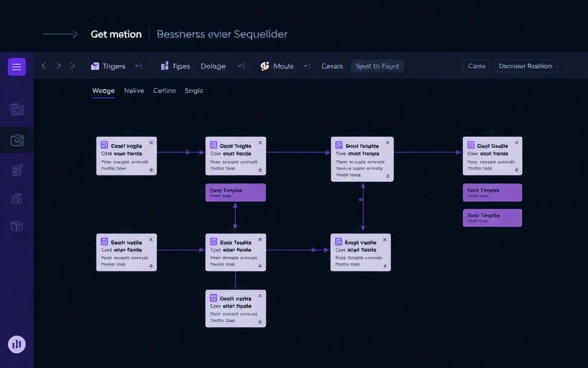Expand the Trigers dropdown arrow
The image size is (588, 368).
click(x=137, y=66)
